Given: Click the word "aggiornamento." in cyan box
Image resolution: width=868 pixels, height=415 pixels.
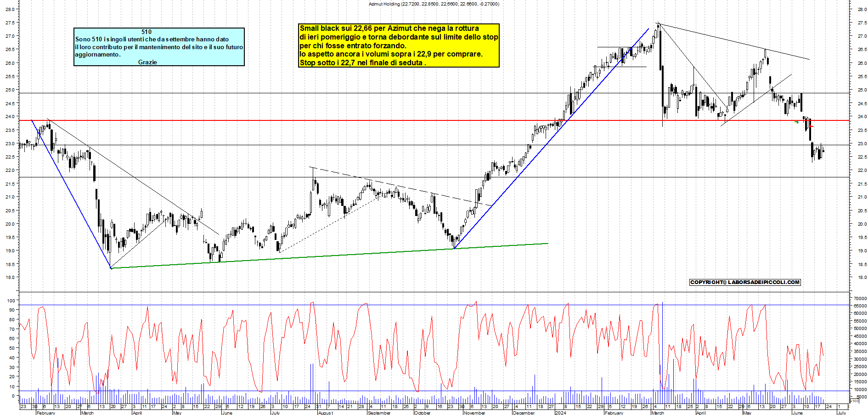Looking at the screenshot, I should pos(98,54).
